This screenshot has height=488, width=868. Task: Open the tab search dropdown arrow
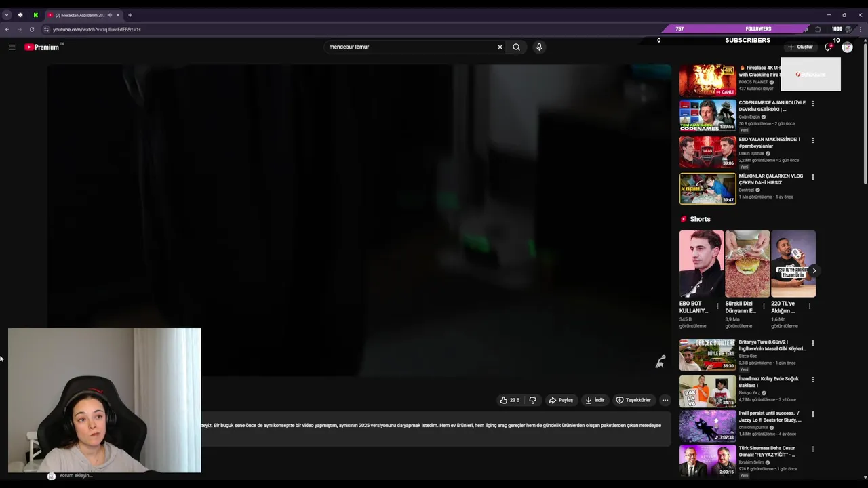[6, 15]
